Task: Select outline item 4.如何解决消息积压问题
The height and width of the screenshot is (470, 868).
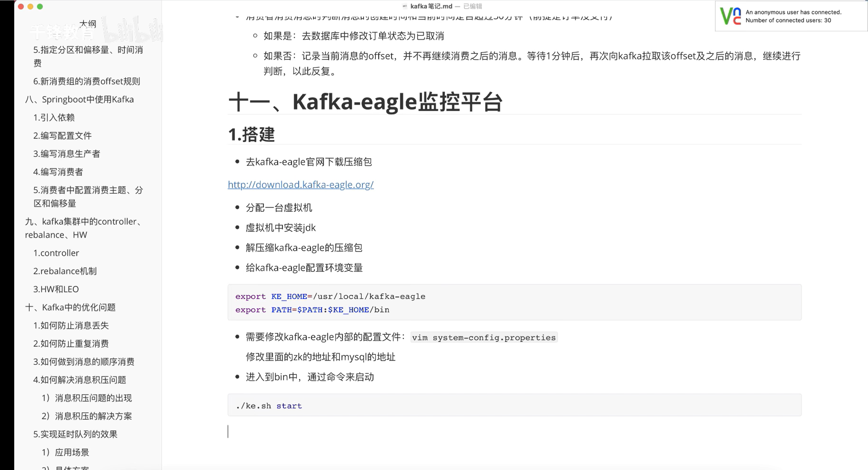Action: pos(79,380)
